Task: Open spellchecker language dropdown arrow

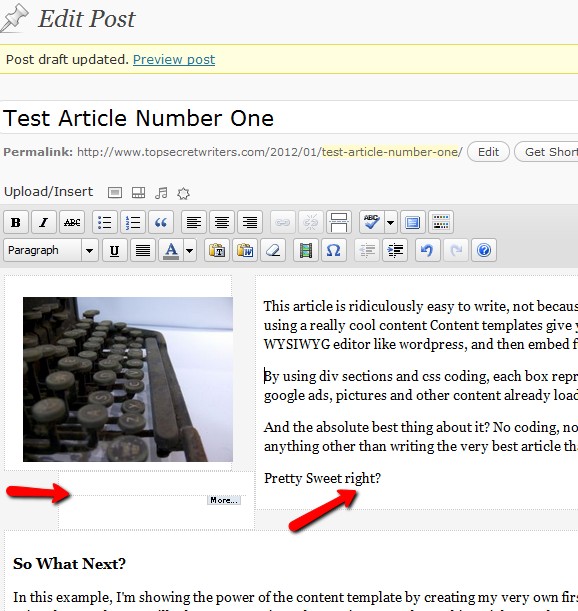Action: 391,223
